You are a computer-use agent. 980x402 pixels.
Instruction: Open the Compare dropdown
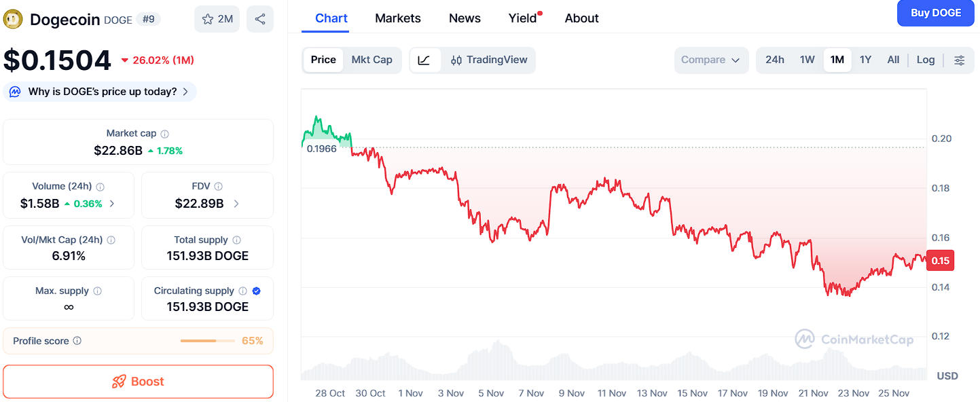point(710,60)
